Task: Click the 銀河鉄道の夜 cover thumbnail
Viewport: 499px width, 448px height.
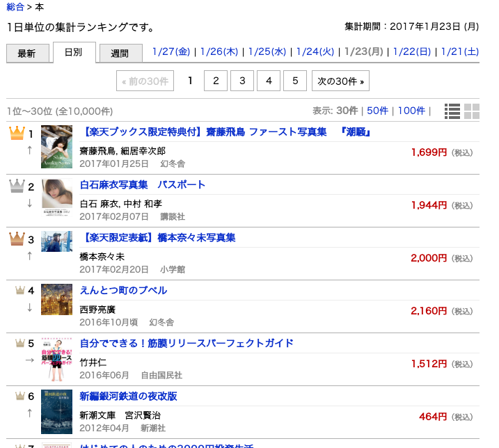Action: [56, 412]
